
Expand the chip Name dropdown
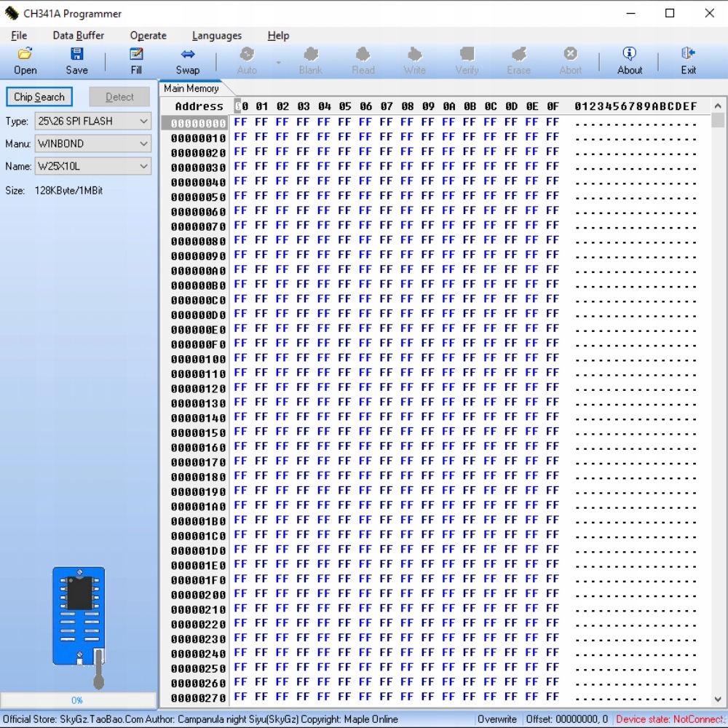click(143, 167)
